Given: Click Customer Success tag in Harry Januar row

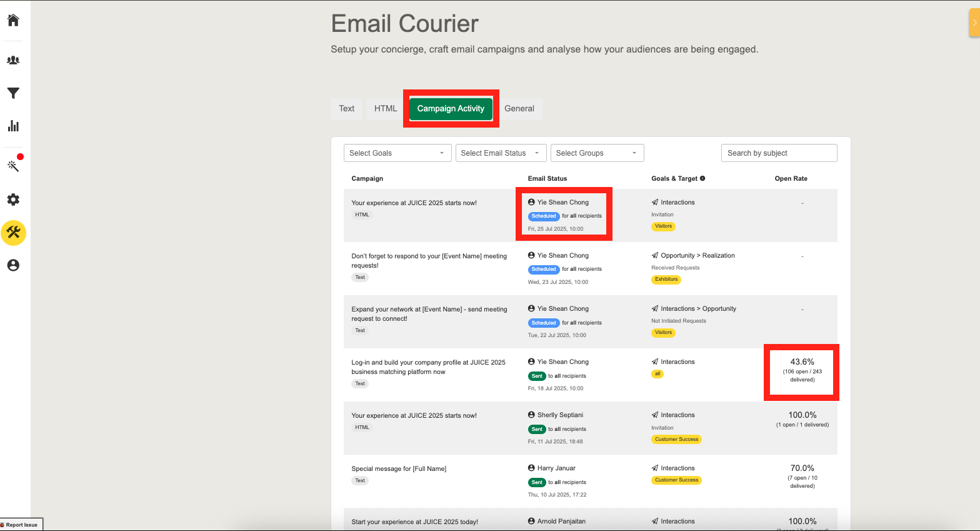Looking at the screenshot, I should click(676, 480).
